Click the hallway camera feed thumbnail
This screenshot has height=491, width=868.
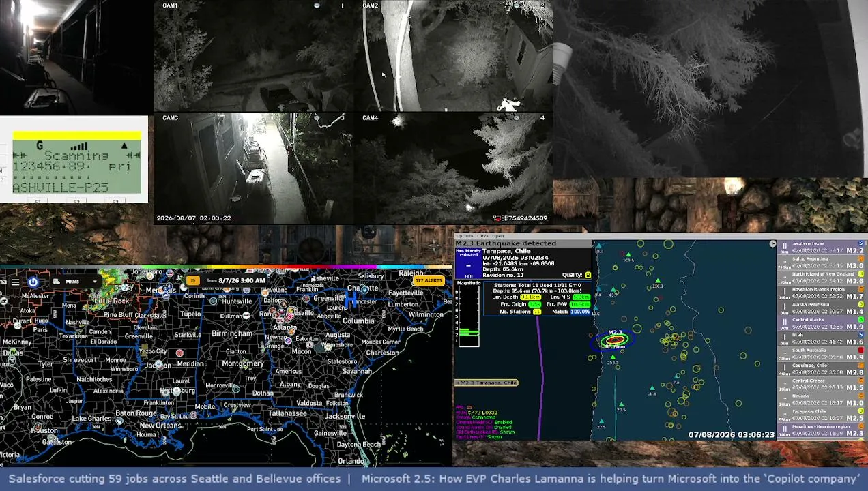(x=76, y=57)
